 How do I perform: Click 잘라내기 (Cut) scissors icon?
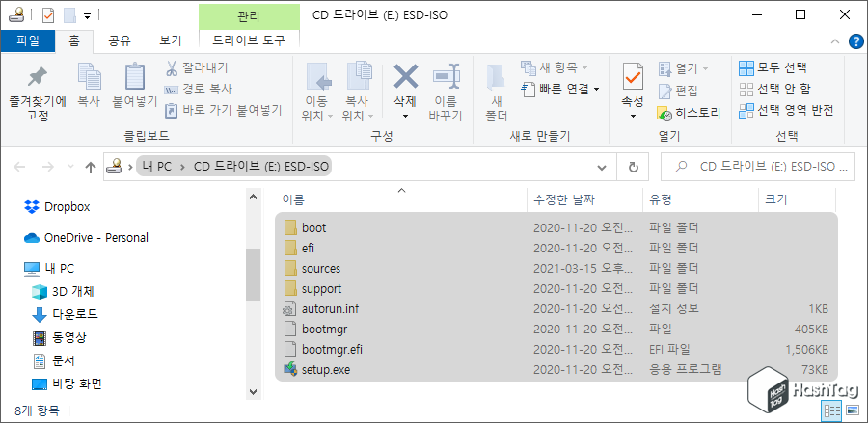click(172, 68)
